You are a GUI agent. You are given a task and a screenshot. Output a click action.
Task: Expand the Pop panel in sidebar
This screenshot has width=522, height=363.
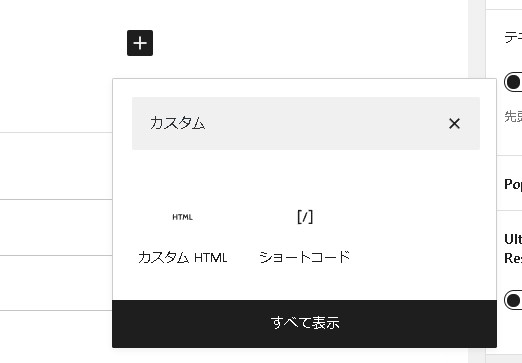[513, 184]
